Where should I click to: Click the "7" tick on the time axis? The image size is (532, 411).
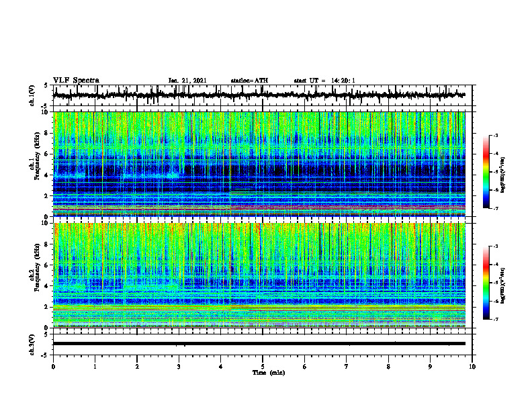pyautogui.click(x=347, y=367)
